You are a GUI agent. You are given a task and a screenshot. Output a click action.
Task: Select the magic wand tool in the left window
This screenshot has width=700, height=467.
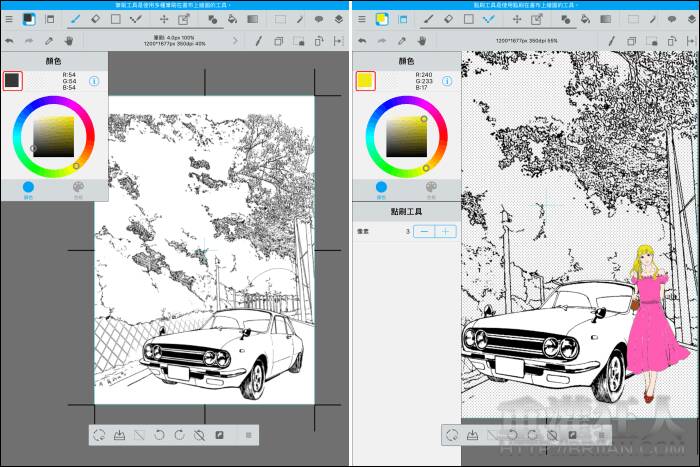click(300, 19)
